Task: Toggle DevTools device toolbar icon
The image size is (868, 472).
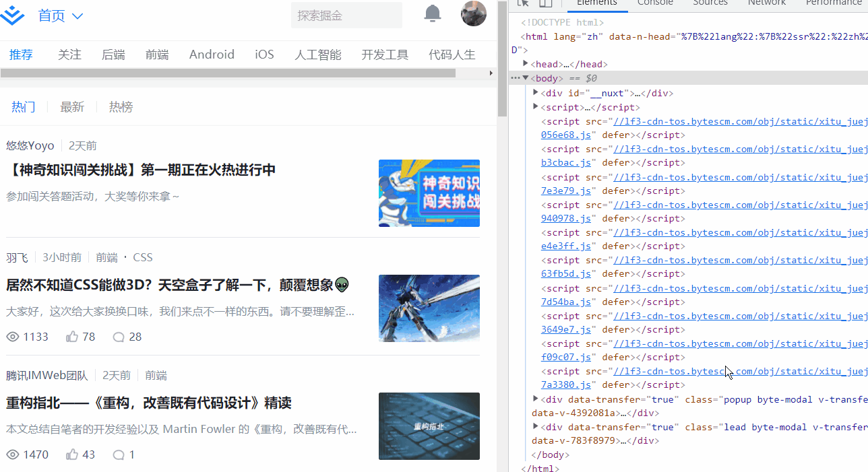Action: tap(546, 3)
